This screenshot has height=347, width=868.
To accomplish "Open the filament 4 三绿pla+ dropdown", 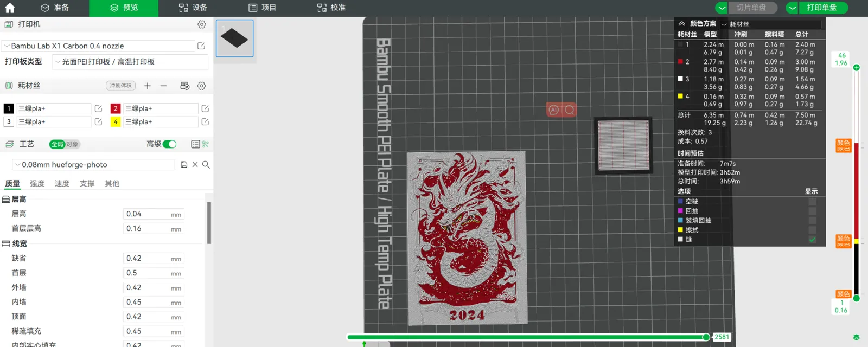I will [x=161, y=122].
